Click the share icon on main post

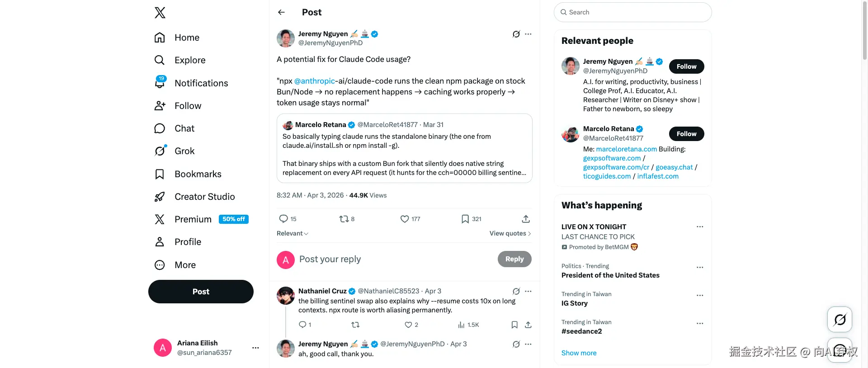[526, 219]
